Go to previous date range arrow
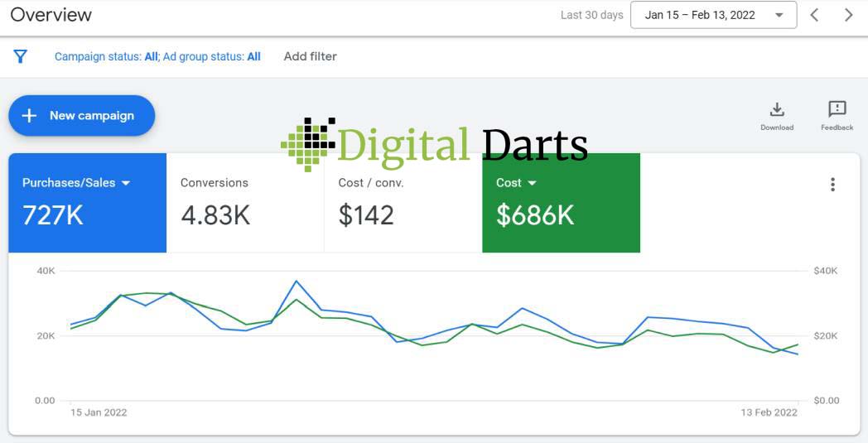This screenshot has height=443, width=868. pyautogui.click(x=814, y=15)
